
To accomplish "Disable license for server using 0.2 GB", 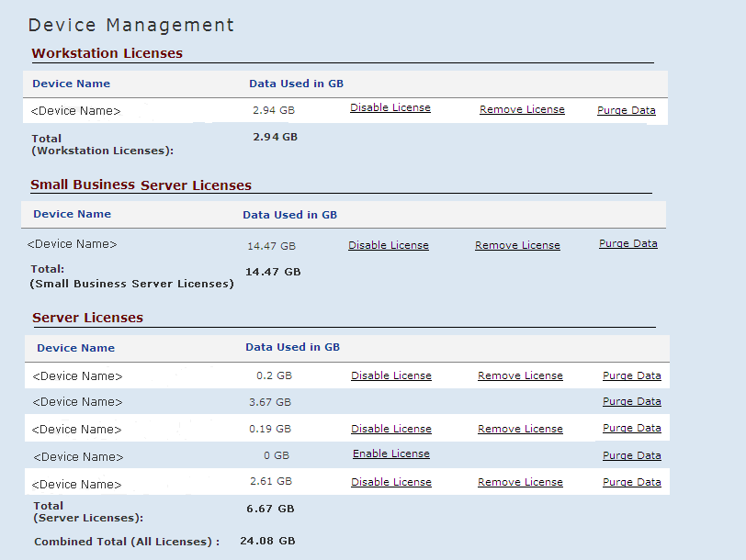I will pyautogui.click(x=390, y=375).
